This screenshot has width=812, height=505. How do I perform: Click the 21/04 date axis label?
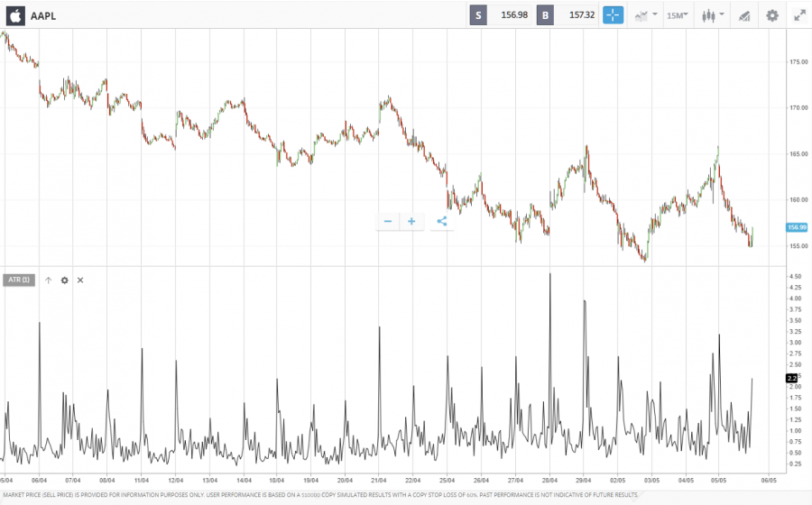tap(379, 480)
